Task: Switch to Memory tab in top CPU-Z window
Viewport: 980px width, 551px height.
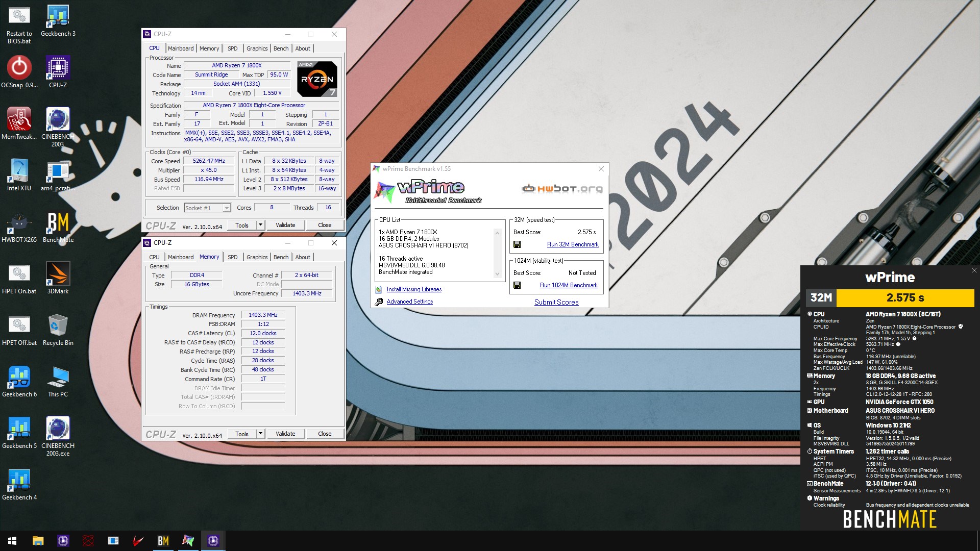Action: pyautogui.click(x=209, y=48)
